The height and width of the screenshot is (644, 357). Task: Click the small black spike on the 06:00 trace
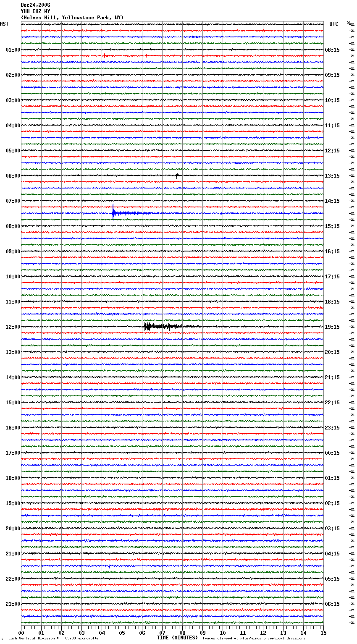tap(177, 176)
